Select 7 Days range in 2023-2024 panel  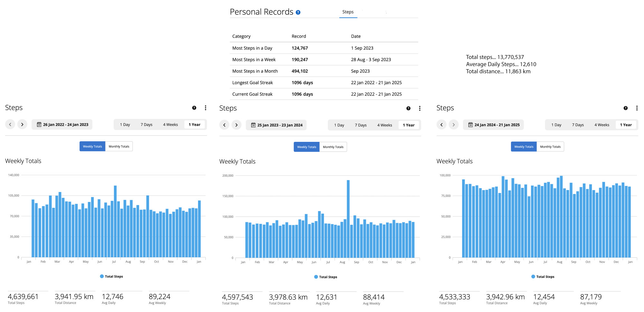pos(361,125)
